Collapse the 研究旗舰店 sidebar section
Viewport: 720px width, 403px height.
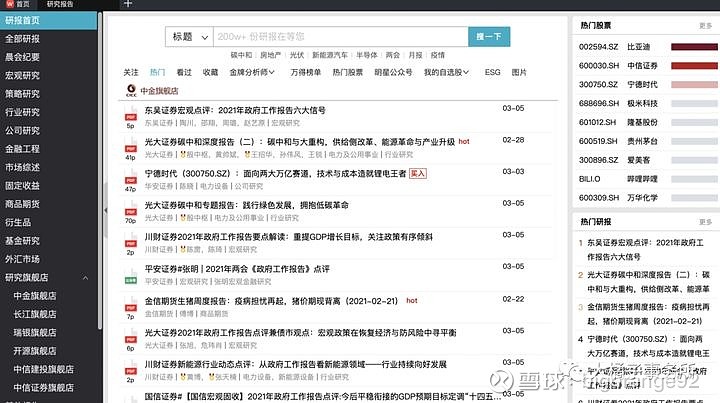point(85,278)
